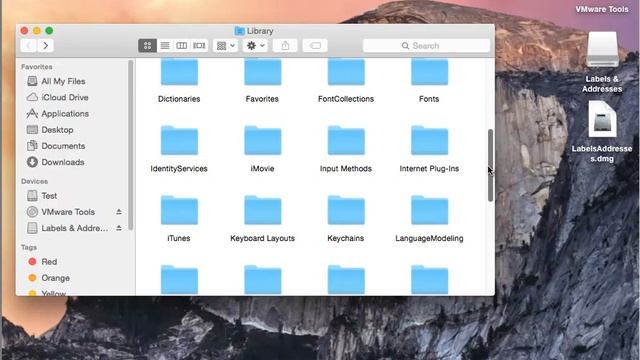Click the Finder window vertical scrollbar
640x360 pixels.
click(491, 165)
